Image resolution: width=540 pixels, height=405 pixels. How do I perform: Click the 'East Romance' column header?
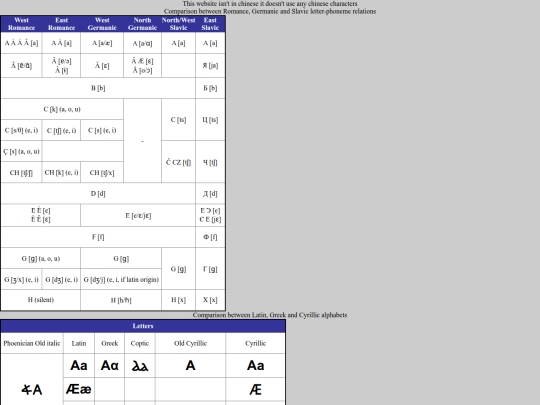pyautogui.click(x=61, y=24)
